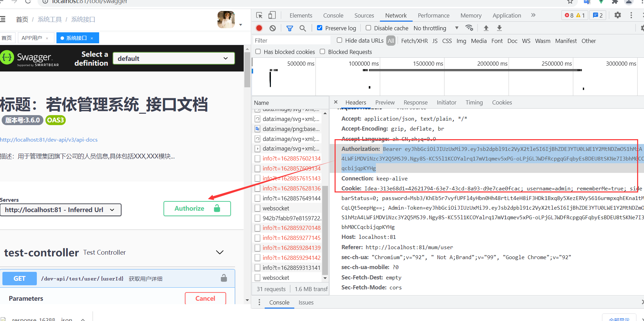The image size is (644, 321).
Task: Click the yellow warning count badge
Action: pos(581,15)
